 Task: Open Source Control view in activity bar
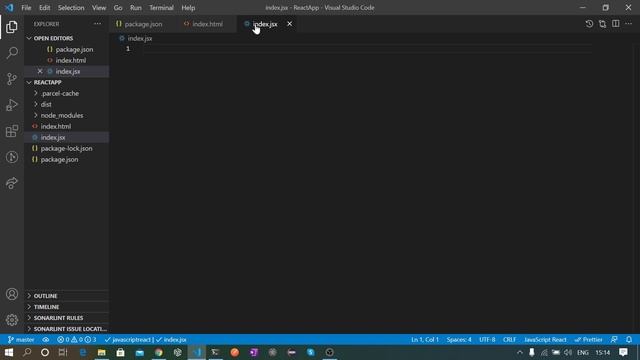click(x=12, y=79)
